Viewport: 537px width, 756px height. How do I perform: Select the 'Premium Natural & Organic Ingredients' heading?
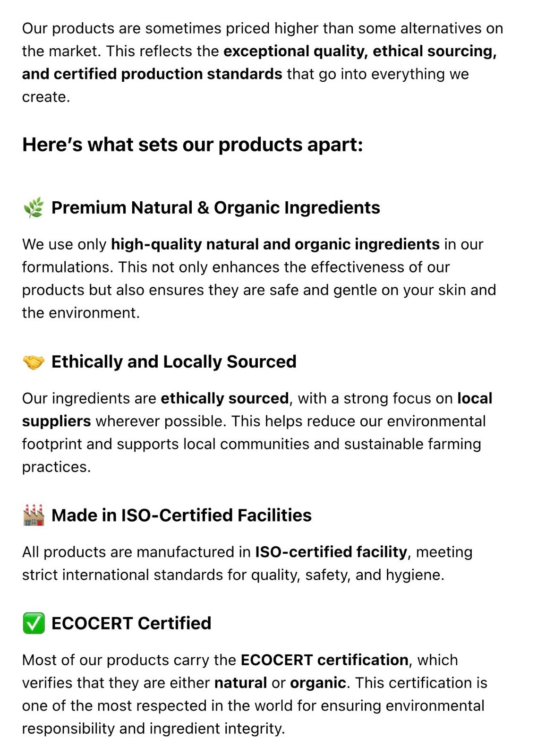click(215, 208)
